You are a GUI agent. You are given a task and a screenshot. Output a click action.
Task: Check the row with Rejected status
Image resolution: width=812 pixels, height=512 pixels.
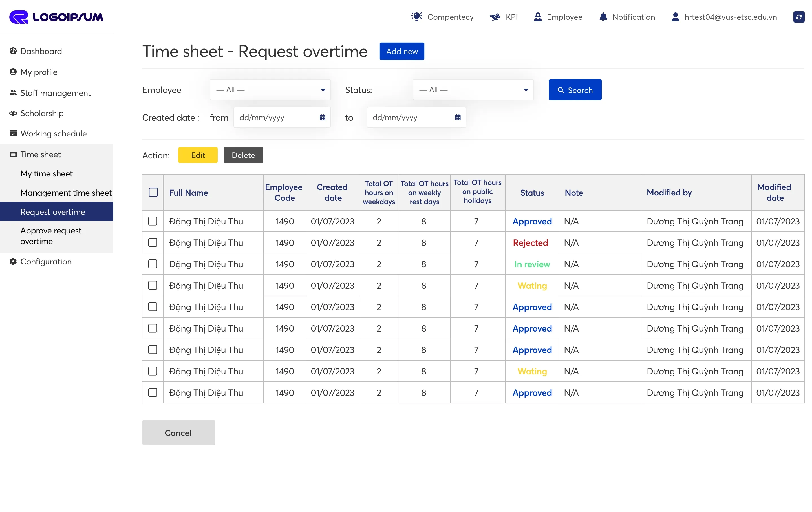point(153,242)
